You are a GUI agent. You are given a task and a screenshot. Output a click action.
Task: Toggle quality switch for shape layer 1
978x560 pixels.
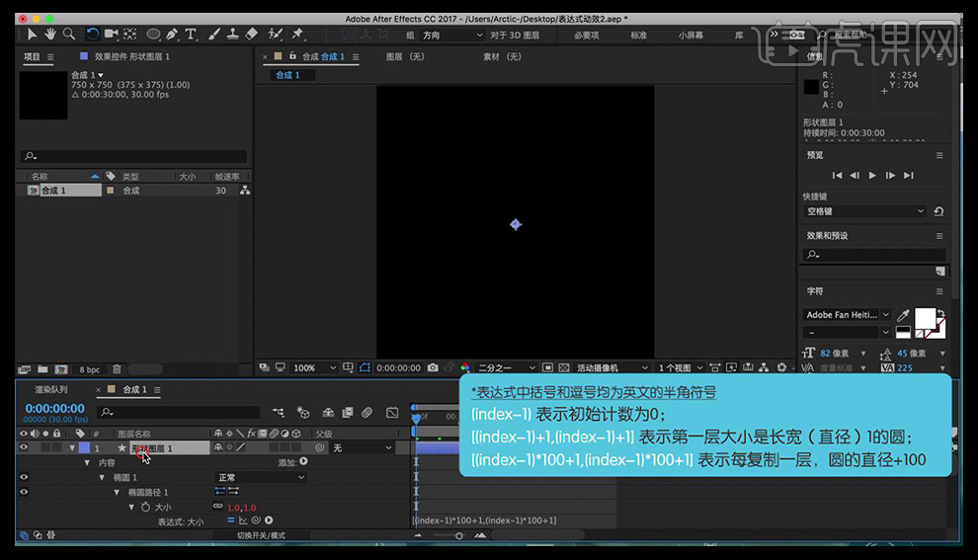[x=240, y=447]
